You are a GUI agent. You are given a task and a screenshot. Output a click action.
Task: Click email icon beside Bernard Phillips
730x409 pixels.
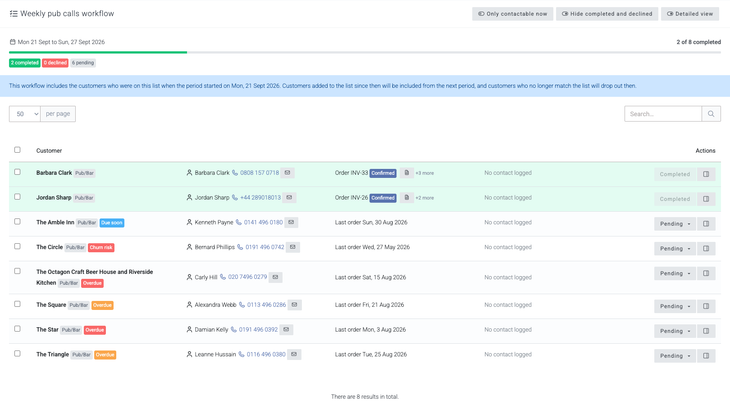click(292, 247)
